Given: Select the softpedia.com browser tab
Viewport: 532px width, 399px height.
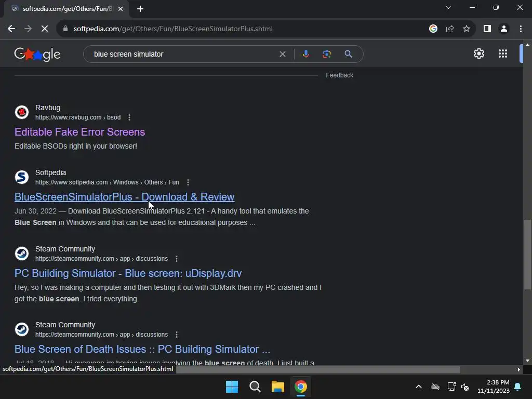Looking at the screenshot, I should (66, 9).
